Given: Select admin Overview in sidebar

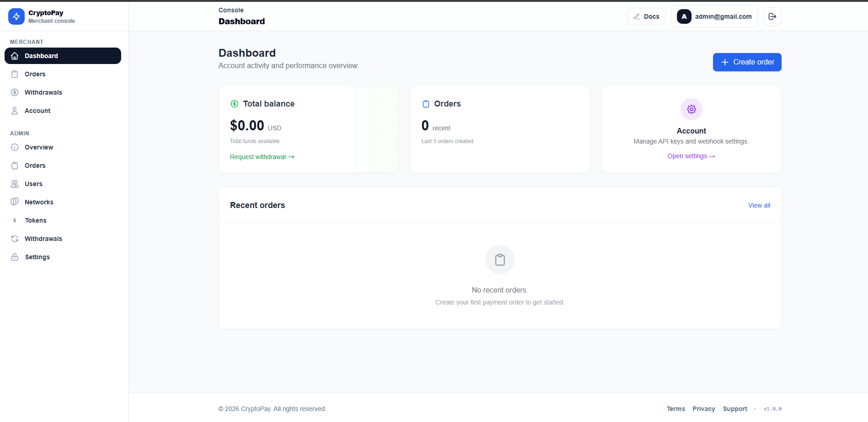Looking at the screenshot, I should pos(39,147).
